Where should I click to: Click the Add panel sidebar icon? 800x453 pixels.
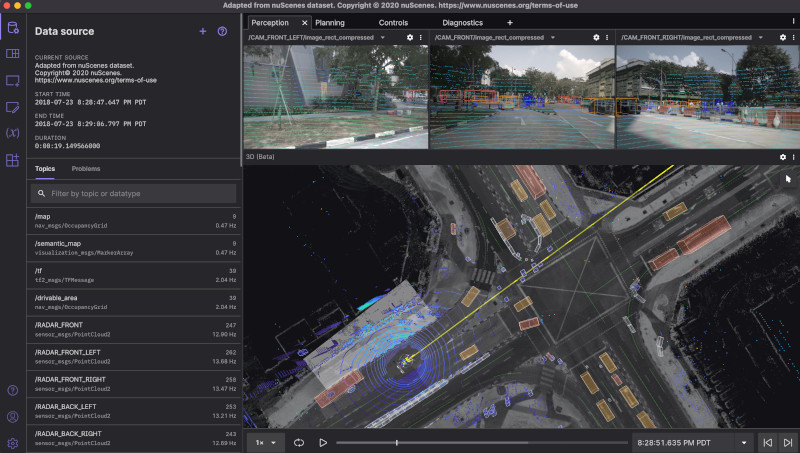[12, 80]
